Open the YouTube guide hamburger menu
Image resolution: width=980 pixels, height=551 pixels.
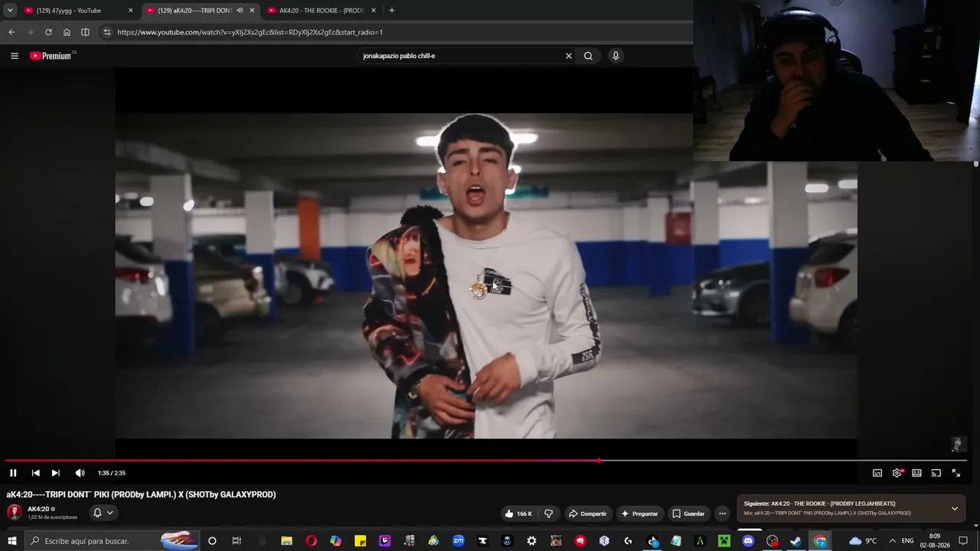point(14,56)
